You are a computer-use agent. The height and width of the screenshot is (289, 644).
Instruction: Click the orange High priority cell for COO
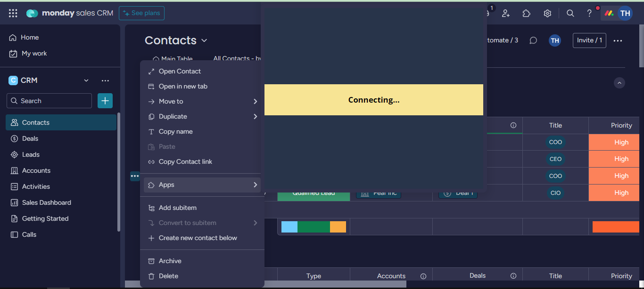(x=621, y=142)
